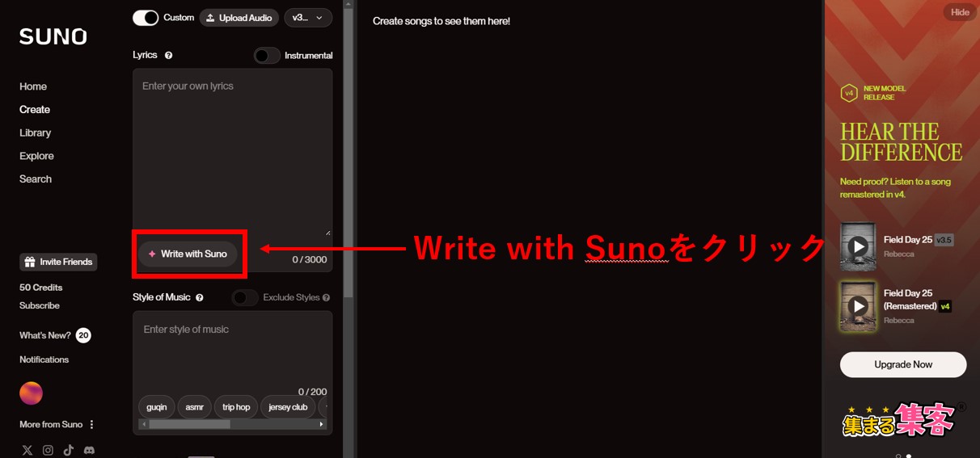This screenshot has width=980, height=458.
Task: Open Notifications in sidebar
Action: (44, 359)
